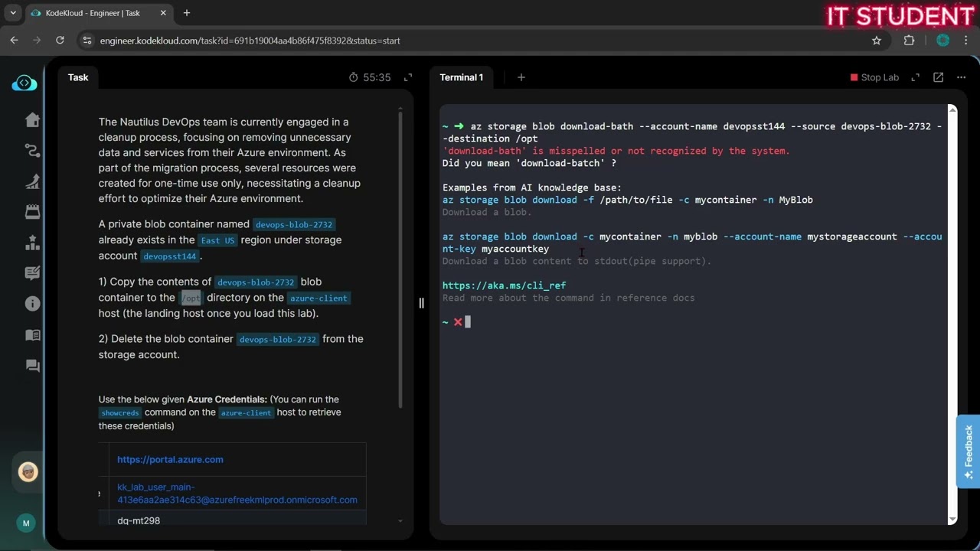Click the avatar photo in the sidebar
This screenshot has height=551, width=980.
[x=28, y=471]
